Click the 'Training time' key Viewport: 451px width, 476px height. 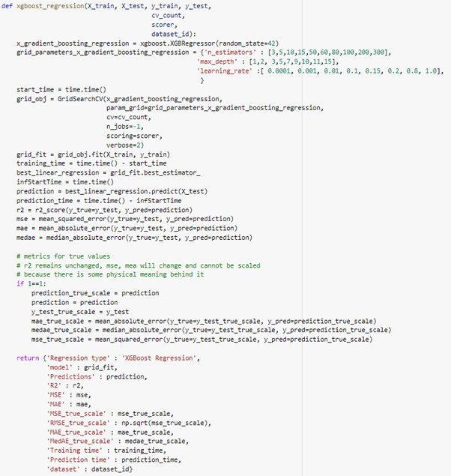click(74, 451)
